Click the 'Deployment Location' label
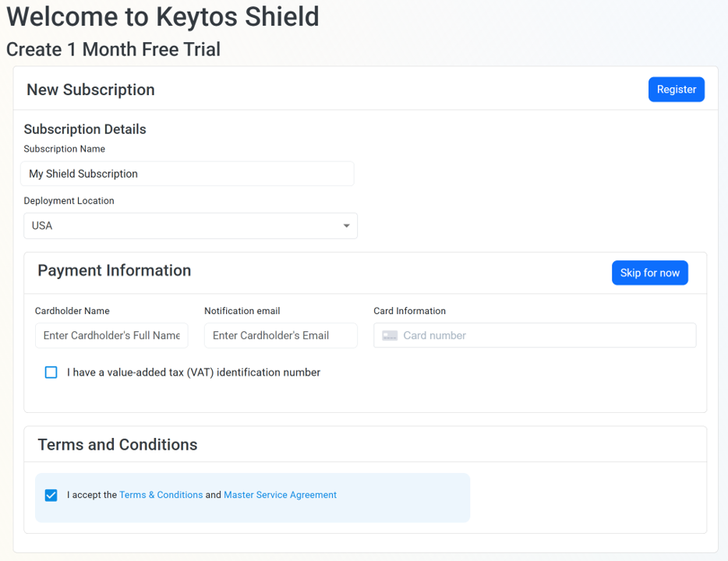Image resolution: width=728 pixels, height=561 pixels. pyautogui.click(x=69, y=201)
